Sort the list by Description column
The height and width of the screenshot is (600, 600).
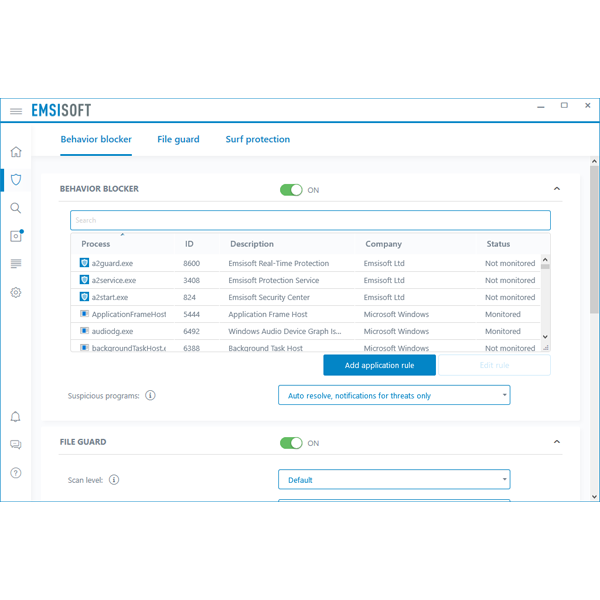click(x=252, y=244)
